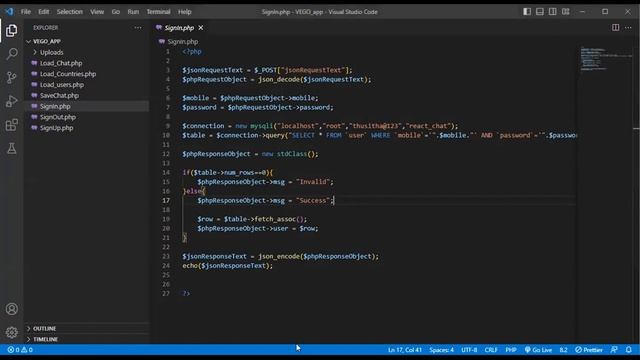Open the Help menu
Screen dimensions: 640x360
[x=184, y=12]
